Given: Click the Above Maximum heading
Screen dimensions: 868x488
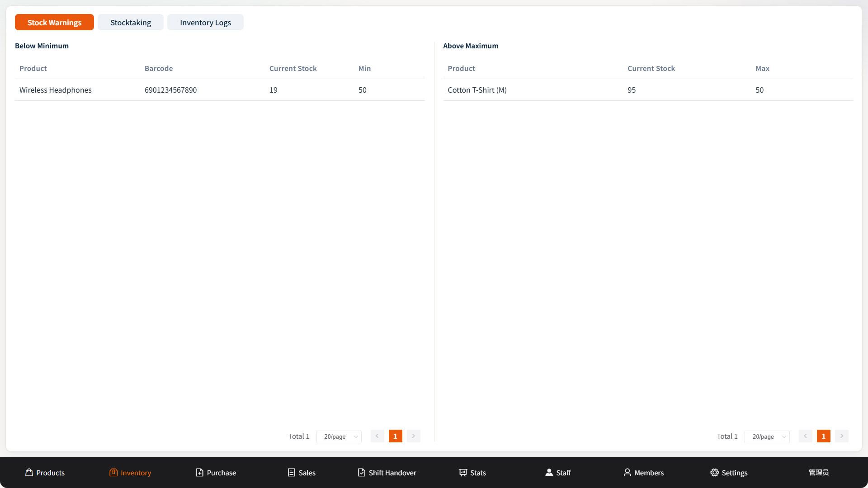Looking at the screenshot, I should coord(471,46).
